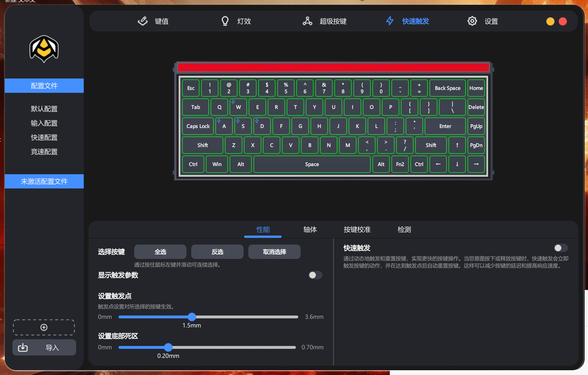Select the 竞速配置 profile
This screenshot has width=588, height=375.
coord(44,152)
